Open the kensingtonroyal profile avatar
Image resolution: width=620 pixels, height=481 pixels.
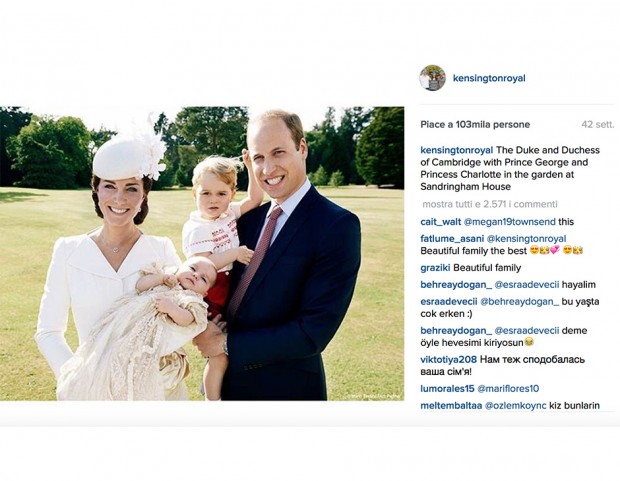432,78
